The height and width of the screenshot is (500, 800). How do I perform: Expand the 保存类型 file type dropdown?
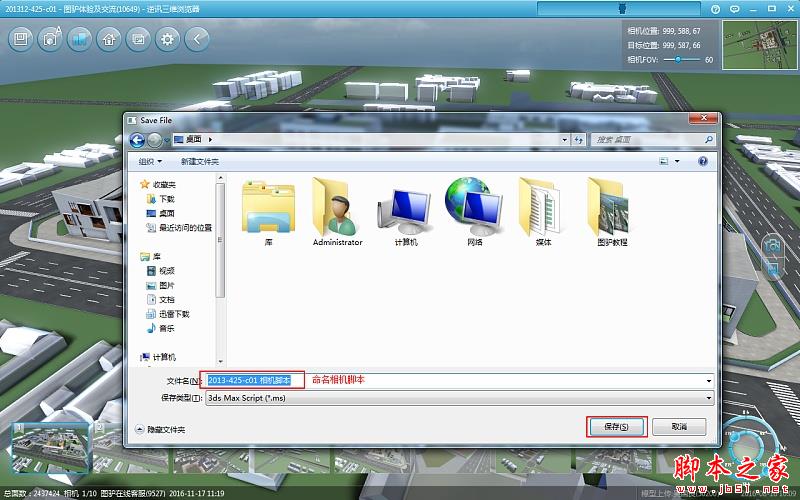coord(708,397)
